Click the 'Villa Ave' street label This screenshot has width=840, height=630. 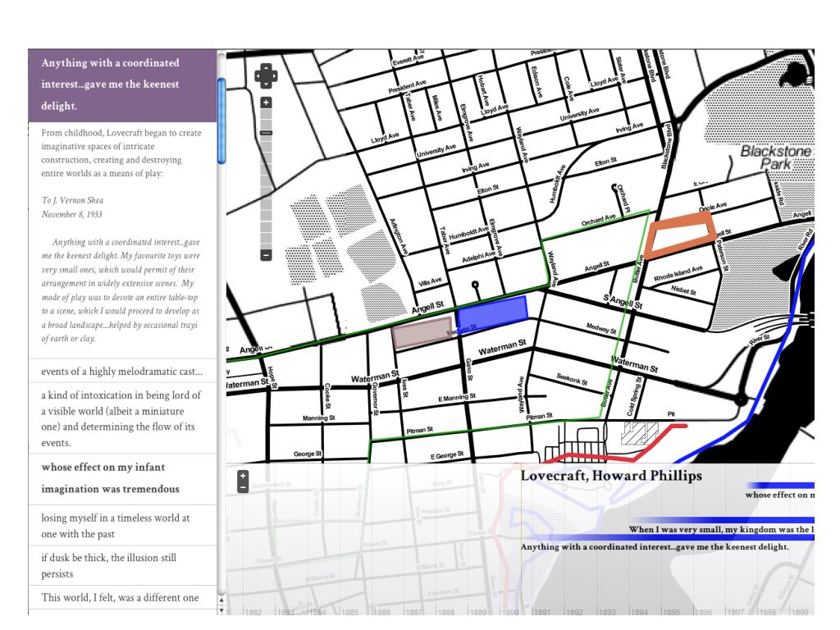[x=430, y=281]
